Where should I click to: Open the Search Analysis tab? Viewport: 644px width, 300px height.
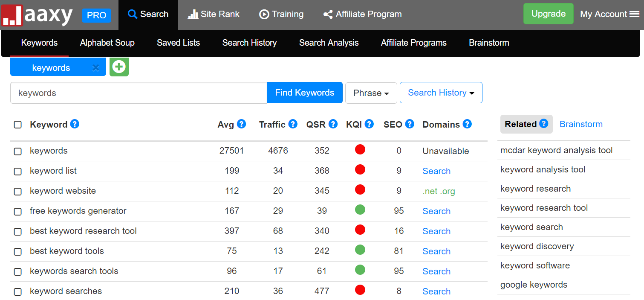(329, 43)
